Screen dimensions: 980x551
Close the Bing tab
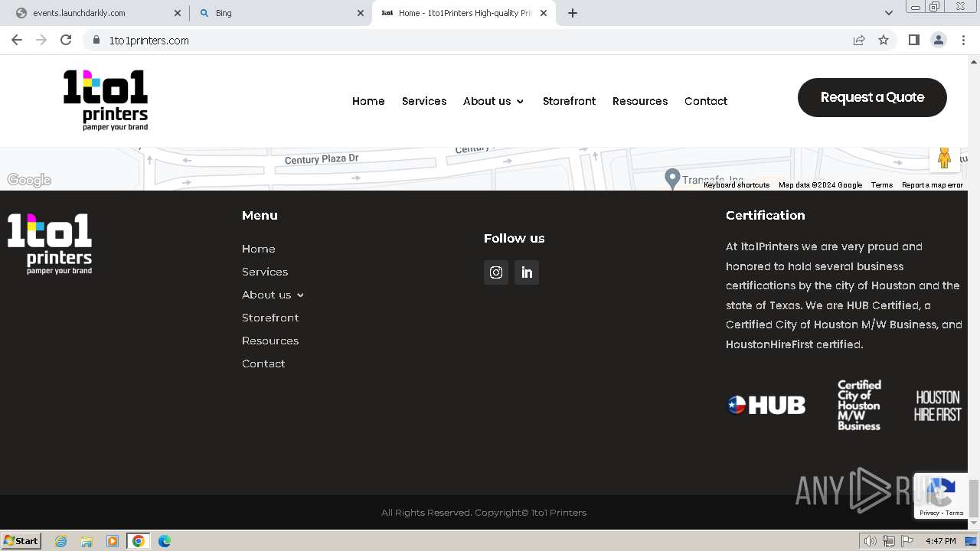[x=360, y=13]
